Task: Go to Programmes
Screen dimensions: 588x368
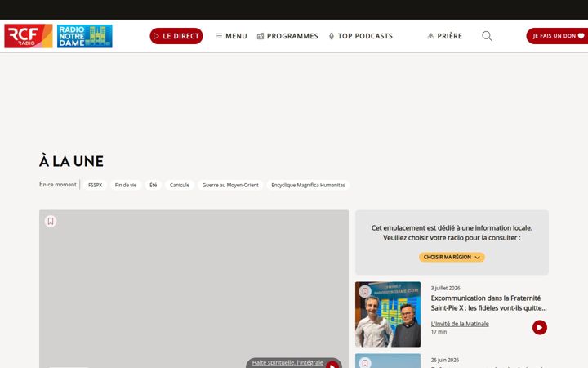Action: (x=287, y=36)
